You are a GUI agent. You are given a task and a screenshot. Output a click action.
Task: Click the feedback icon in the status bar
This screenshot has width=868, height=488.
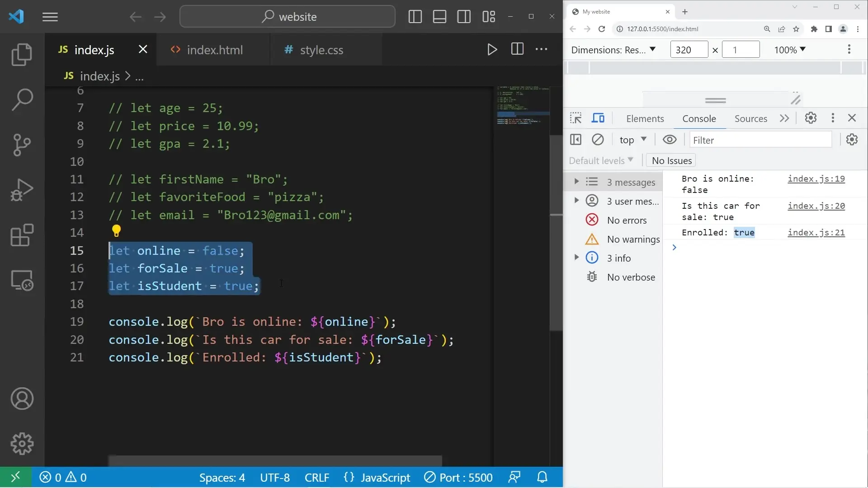[514, 477]
